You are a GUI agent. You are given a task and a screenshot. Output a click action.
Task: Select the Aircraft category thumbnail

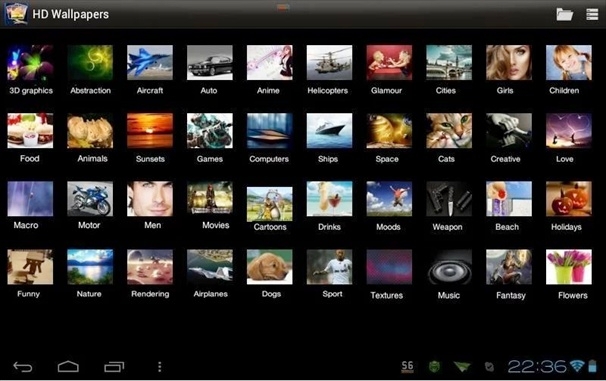(150, 63)
